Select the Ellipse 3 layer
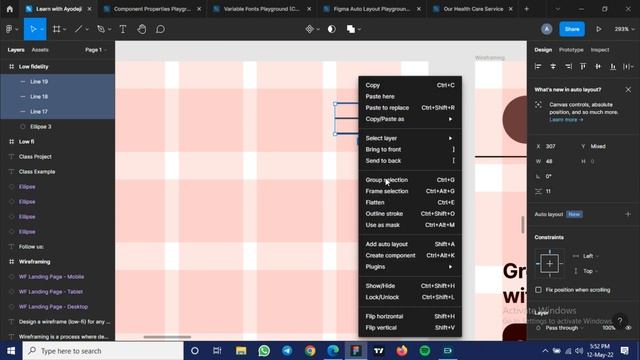This screenshot has width=640, height=360. tap(58, 127)
